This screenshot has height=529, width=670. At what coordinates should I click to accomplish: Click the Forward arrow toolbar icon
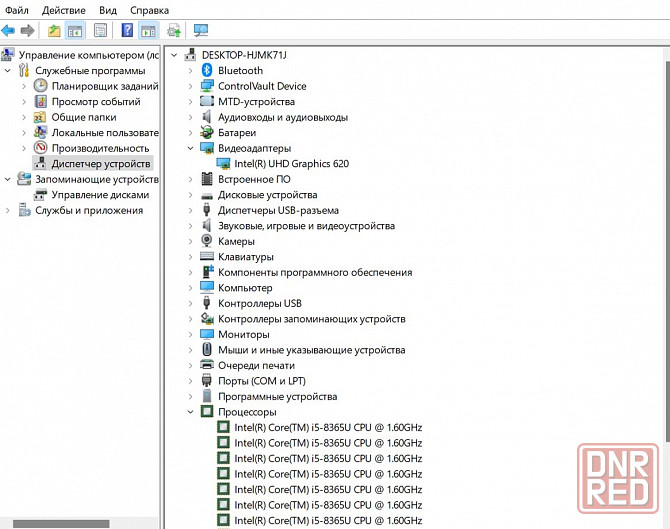[x=27, y=30]
